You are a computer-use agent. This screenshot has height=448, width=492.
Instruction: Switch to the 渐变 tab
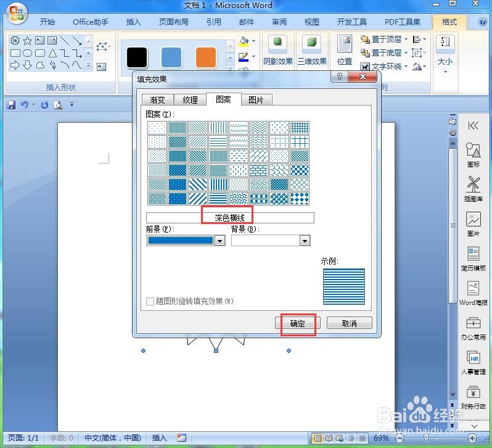(x=157, y=100)
